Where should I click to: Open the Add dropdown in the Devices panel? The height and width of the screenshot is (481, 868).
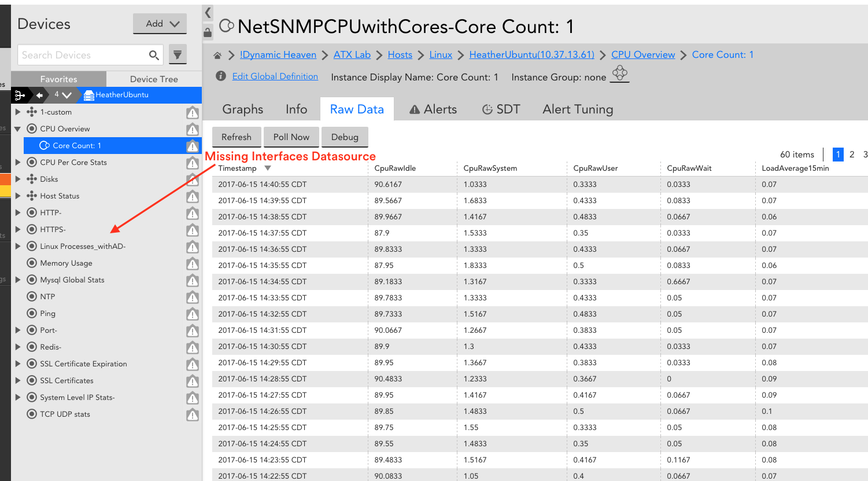point(160,24)
